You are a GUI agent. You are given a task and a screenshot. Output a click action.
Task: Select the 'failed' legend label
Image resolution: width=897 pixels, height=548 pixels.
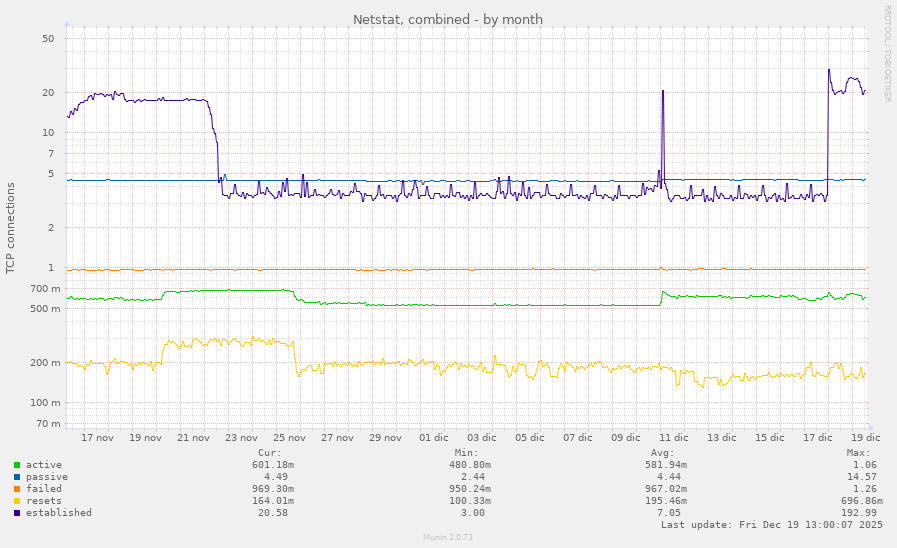click(x=43, y=489)
